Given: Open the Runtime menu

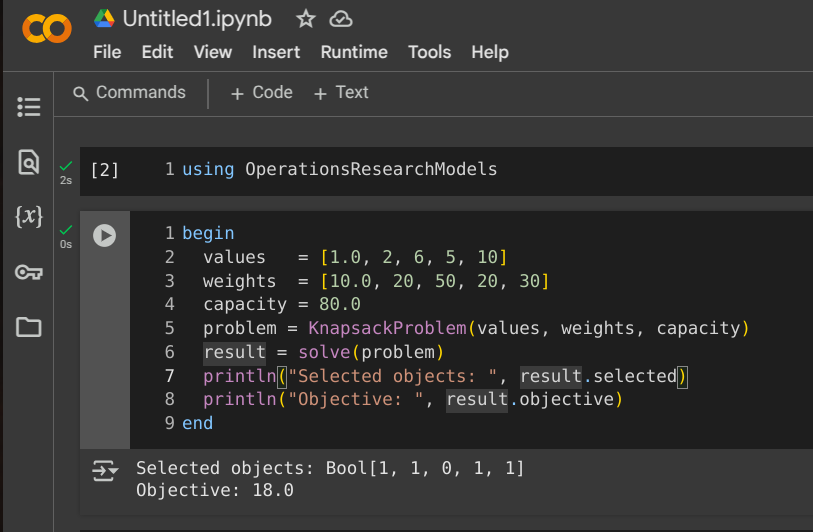Looking at the screenshot, I should pyautogui.click(x=354, y=52).
